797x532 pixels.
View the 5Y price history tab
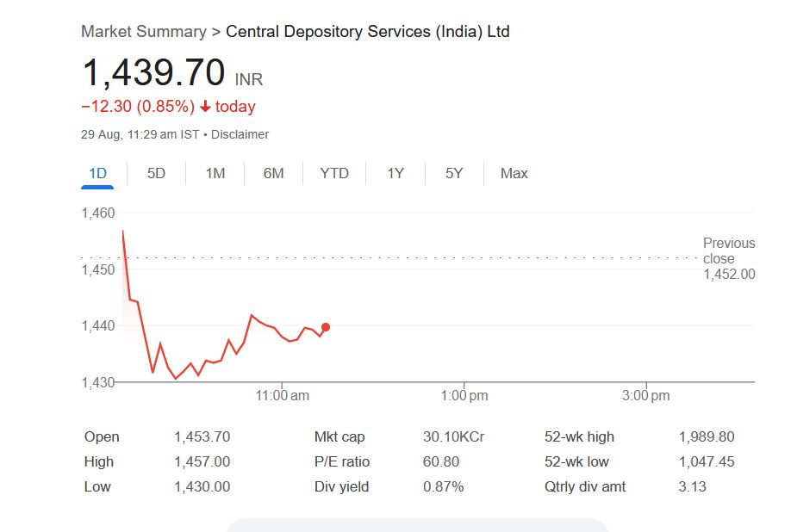pyautogui.click(x=454, y=173)
